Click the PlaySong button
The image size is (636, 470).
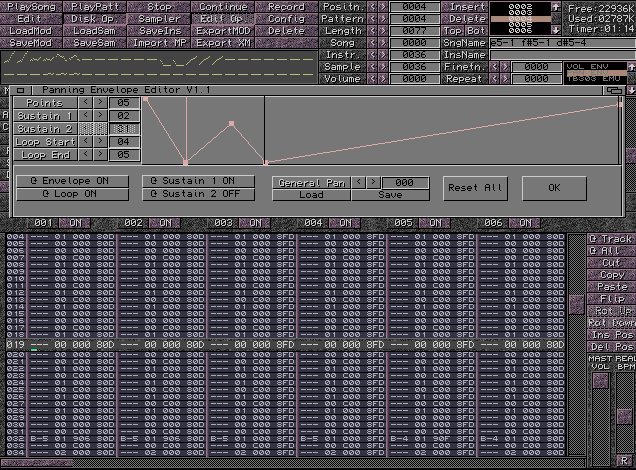31,6
